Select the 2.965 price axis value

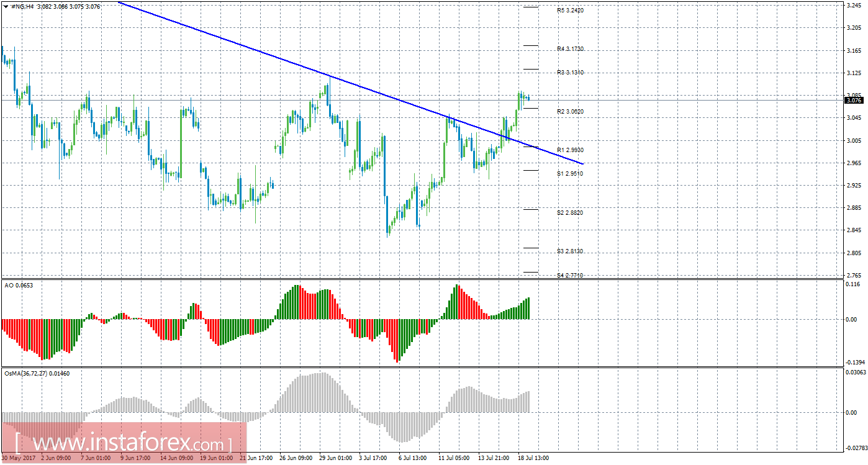[854, 163]
